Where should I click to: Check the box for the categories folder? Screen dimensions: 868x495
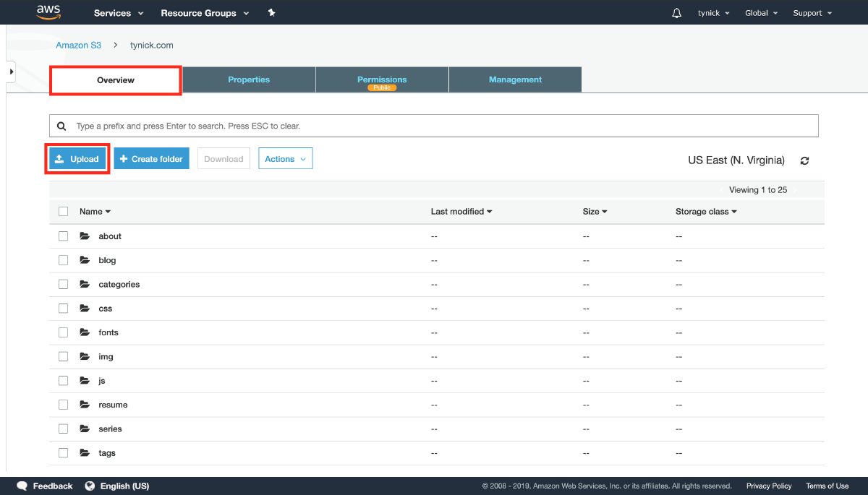pos(64,284)
